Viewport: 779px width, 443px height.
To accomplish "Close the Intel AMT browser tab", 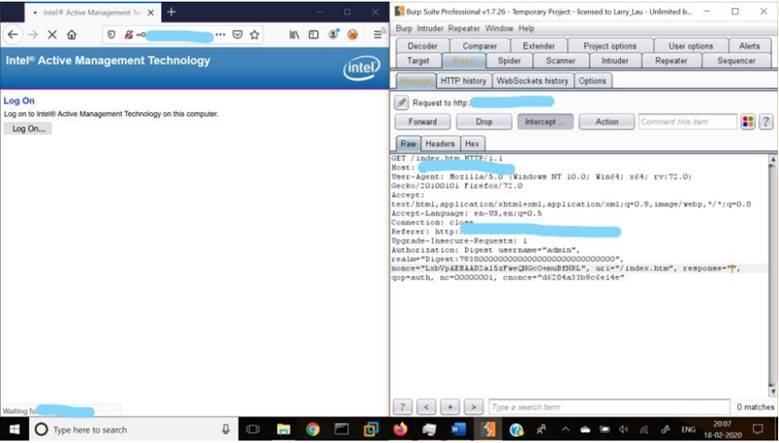I will click(151, 12).
